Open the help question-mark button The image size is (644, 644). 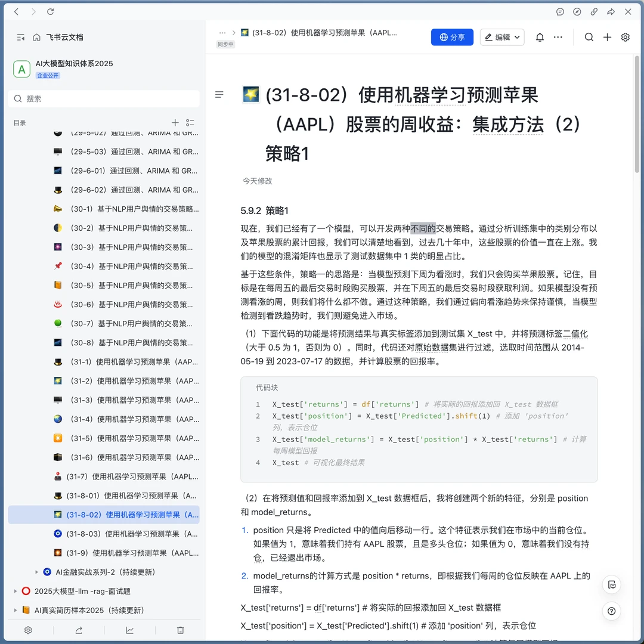pyautogui.click(x=611, y=611)
